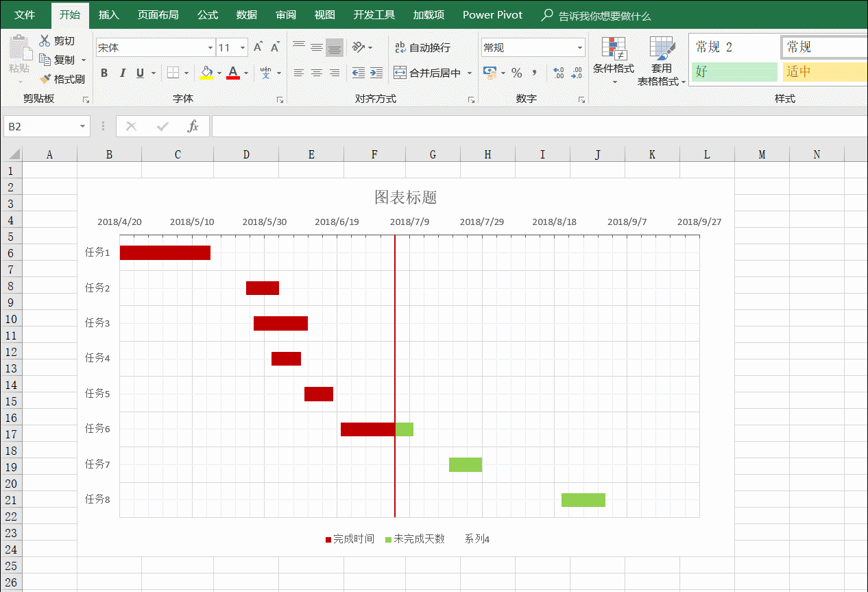Switch to the Insert (插入) tab

pyautogui.click(x=108, y=15)
